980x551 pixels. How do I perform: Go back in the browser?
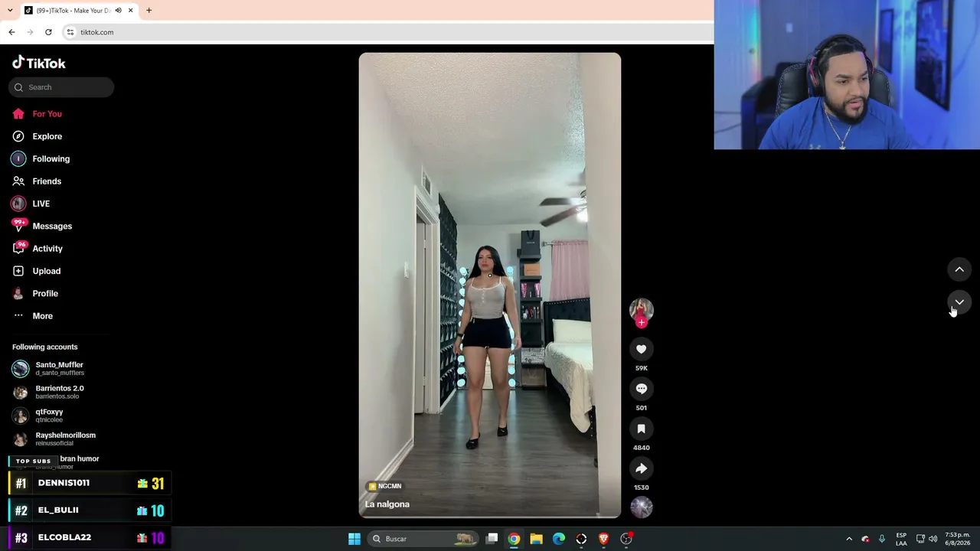(x=11, y=32)
